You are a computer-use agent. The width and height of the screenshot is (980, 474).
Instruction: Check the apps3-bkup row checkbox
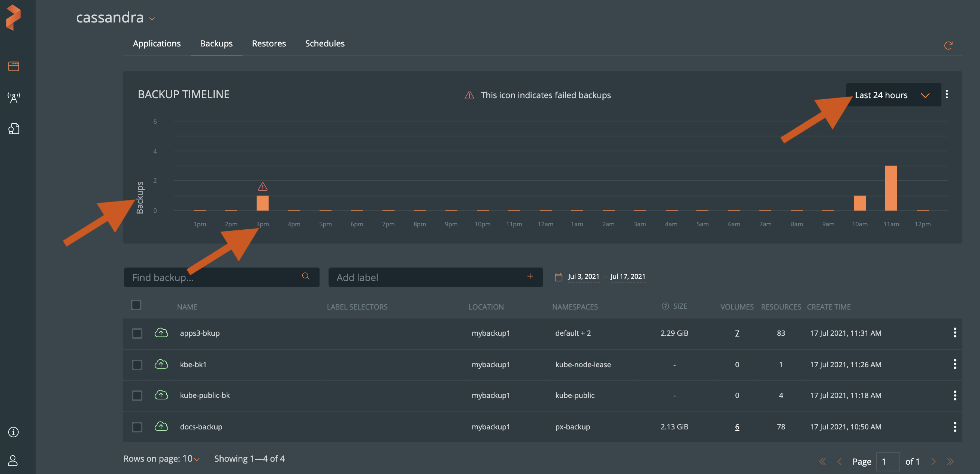[x=137, y=333]
